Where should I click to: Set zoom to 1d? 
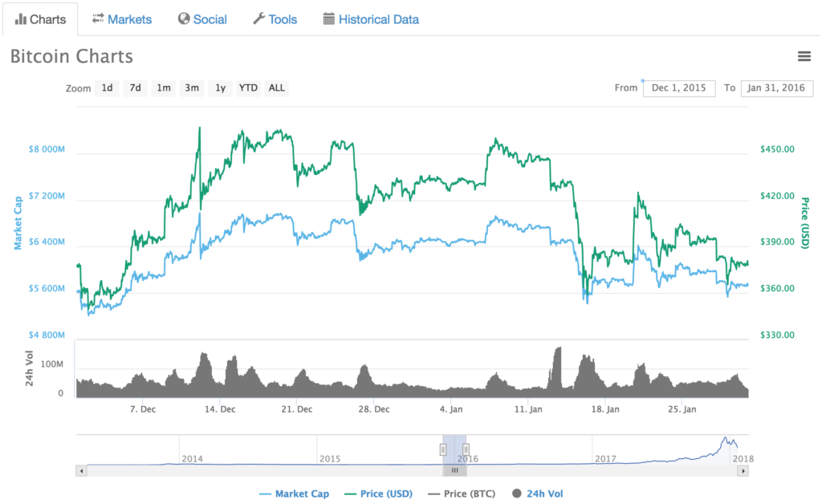pos(107,88)
